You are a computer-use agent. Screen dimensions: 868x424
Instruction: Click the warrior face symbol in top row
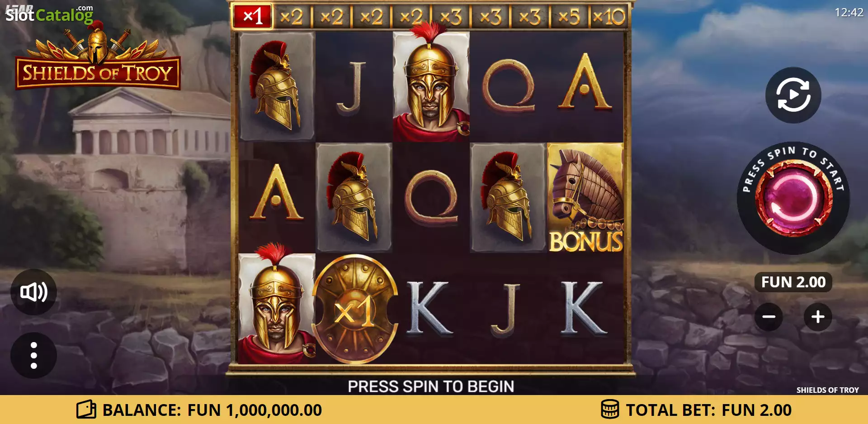click(x=431, y=86)
